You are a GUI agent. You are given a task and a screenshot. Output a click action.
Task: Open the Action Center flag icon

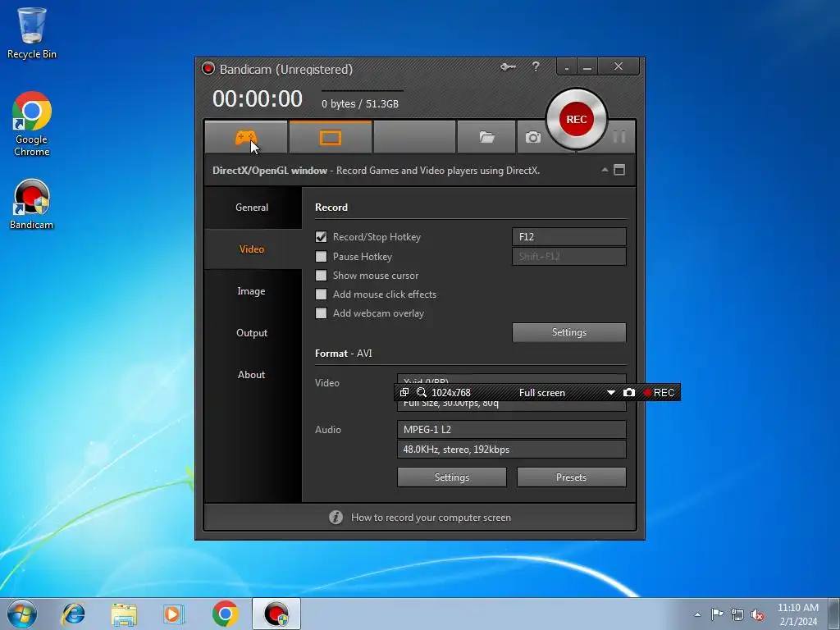click(x=717, y=614)
